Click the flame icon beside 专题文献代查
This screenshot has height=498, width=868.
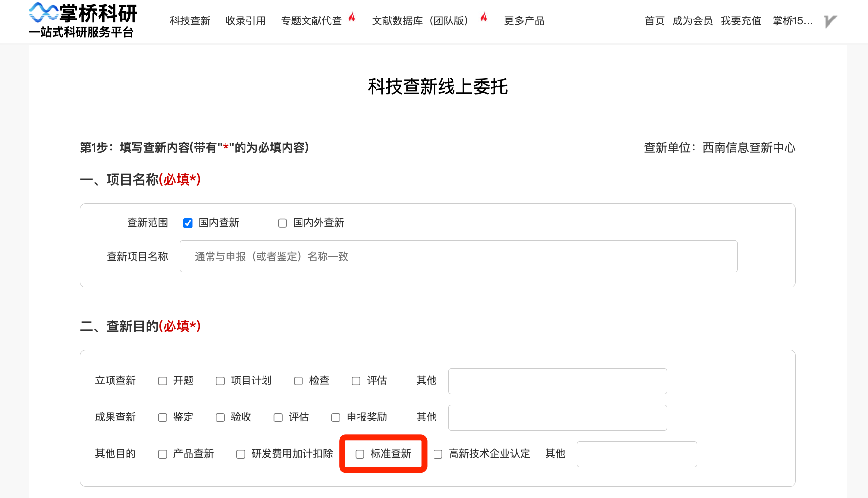click(x=352, y=18)
